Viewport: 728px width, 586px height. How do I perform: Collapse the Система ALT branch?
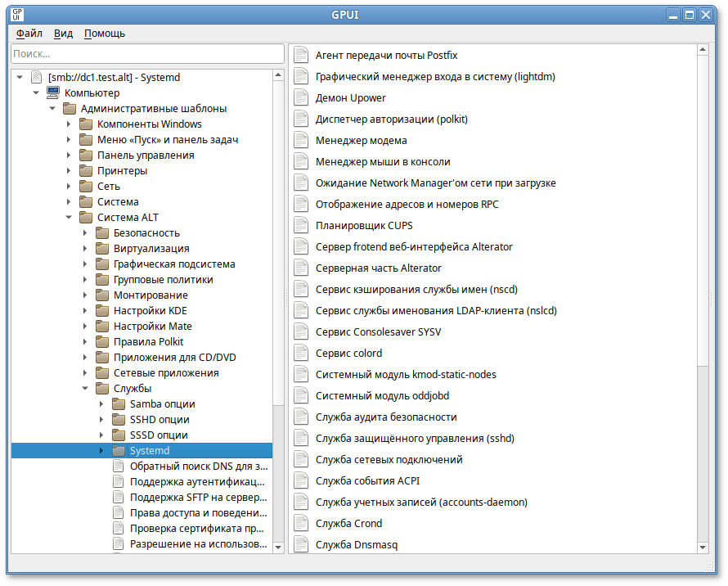pyautogui.click(x=69, y=217)
